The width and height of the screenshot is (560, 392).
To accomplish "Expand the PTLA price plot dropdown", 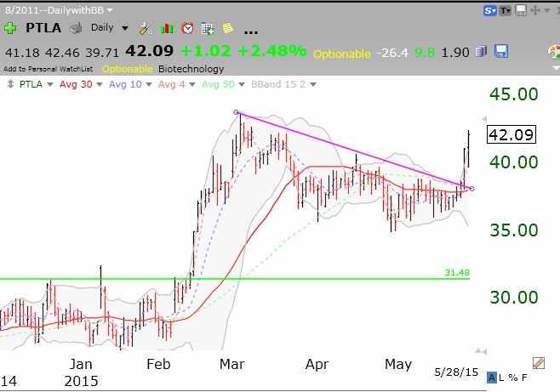I will 50,84.
